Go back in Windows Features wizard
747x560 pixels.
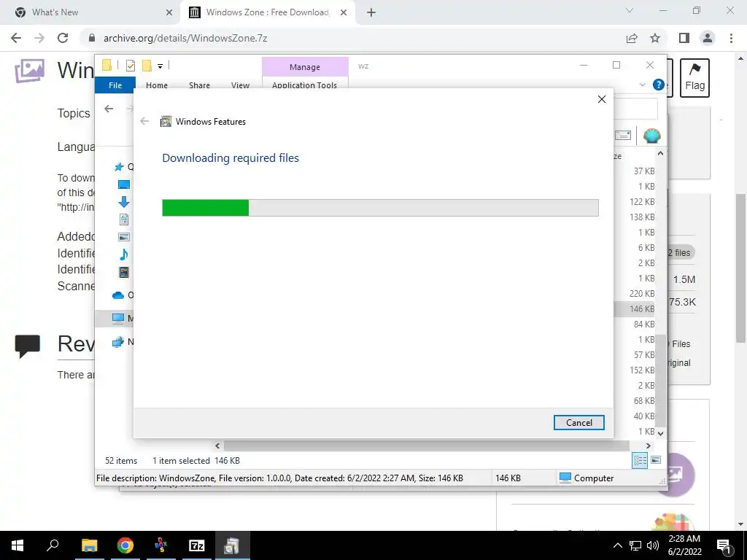coord(145,122)
